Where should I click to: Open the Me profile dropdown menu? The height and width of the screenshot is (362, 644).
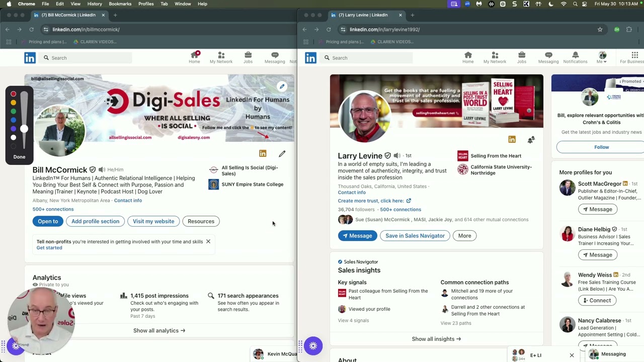602,57
